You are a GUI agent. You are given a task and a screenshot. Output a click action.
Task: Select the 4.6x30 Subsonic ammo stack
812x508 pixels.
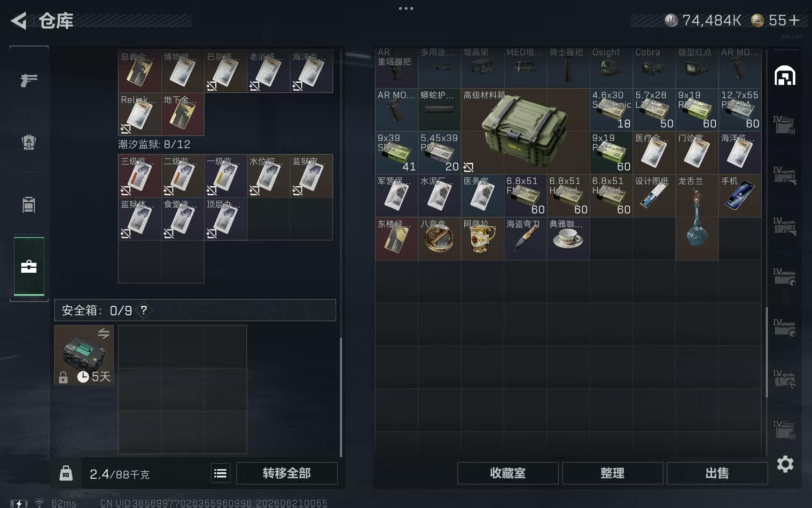[x=611, y=110]
